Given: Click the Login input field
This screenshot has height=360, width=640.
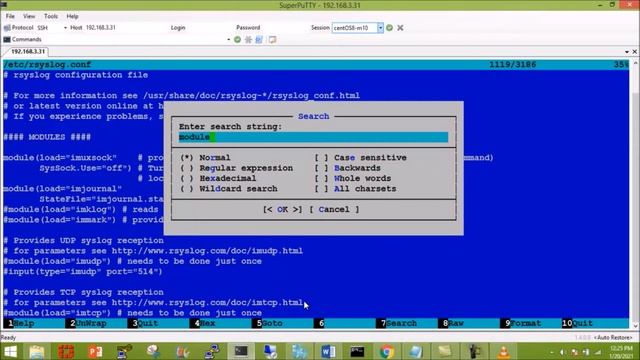Looking at the screenshot, I should (x=209, y=28).
